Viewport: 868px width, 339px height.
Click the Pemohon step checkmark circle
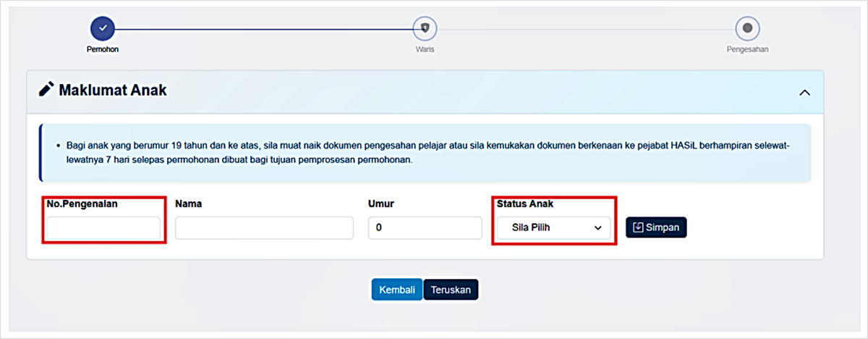coord(103,28)
